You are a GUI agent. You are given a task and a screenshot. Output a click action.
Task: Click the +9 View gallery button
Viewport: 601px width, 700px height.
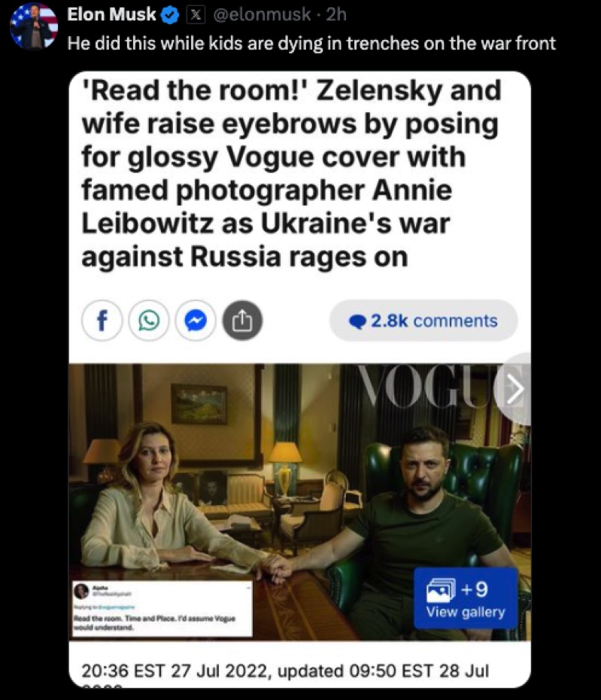pos(466,598)
